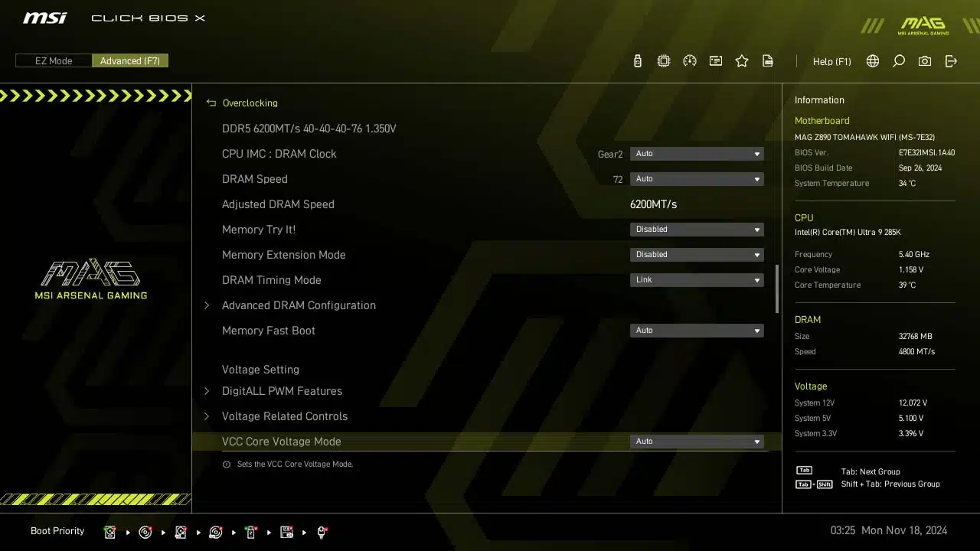The image size is (980, 551).
Task: Open Memory Extension Mode dropdown
Action: [696, 255]
